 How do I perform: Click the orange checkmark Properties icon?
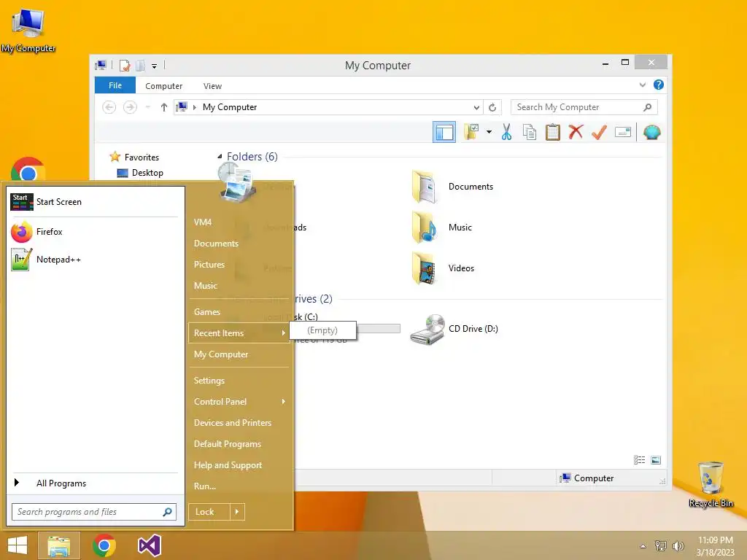coord(599,132)
